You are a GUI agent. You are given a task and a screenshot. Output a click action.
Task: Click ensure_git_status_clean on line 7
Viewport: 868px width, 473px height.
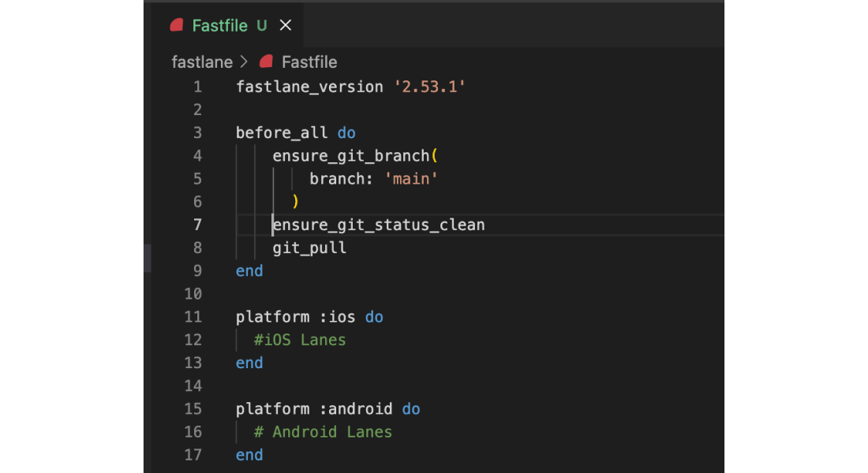coord(379,225)
